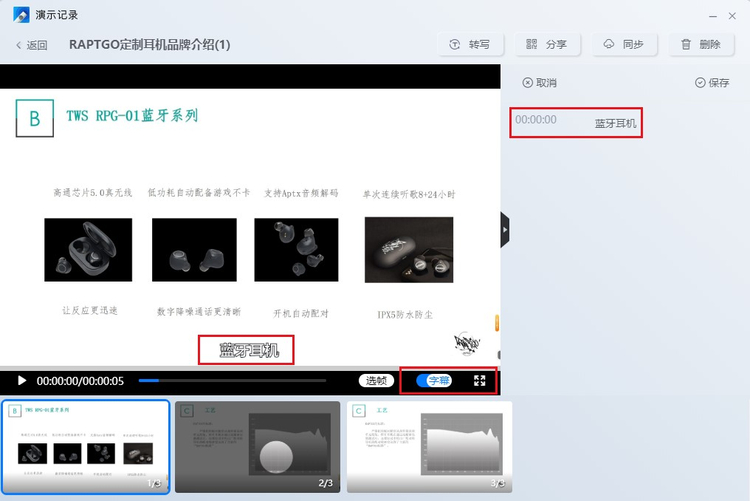
Task: Click the 选帧 frame select button
Action: click(376, 380)
